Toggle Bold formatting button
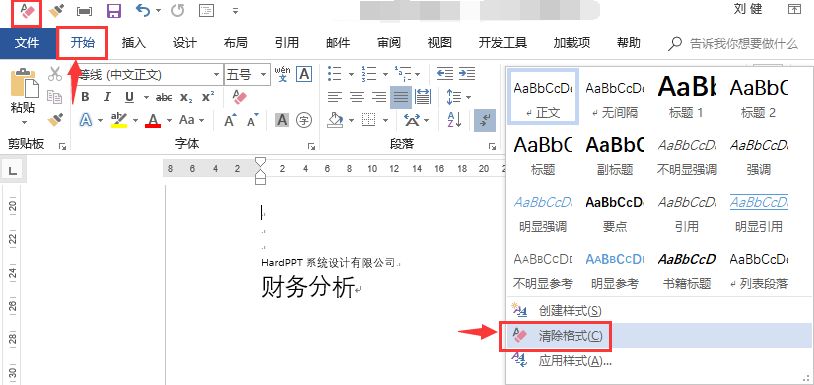Viewport: 814px width, 385px height. coord(86,97)
